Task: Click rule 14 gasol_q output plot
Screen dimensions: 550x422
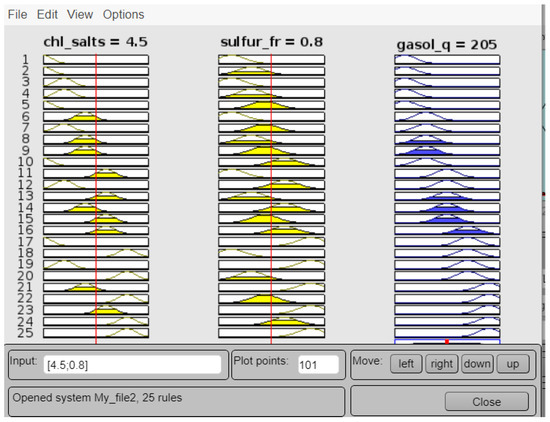Action: click(447, 208)
